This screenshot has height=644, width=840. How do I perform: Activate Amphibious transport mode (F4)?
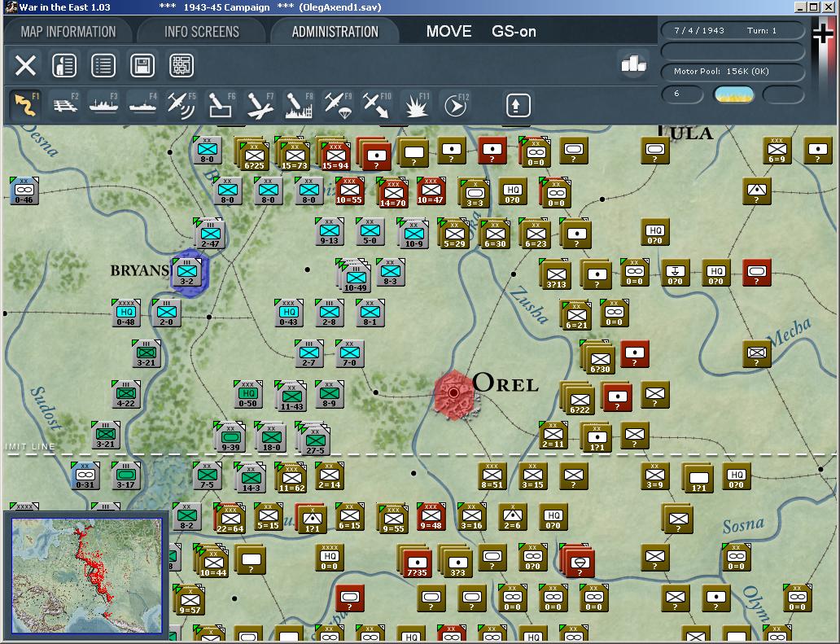pyautogui.click(x=143, y=105)
